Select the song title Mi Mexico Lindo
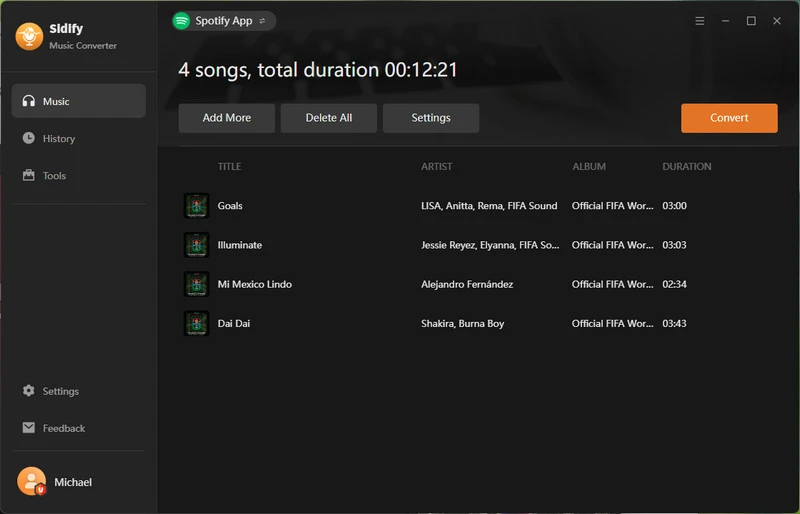The image size is (800, 514). tap(255, 284)
